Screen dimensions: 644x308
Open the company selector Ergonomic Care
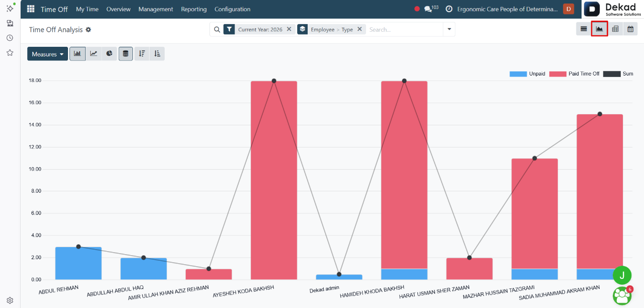click(x=508, y=9)
